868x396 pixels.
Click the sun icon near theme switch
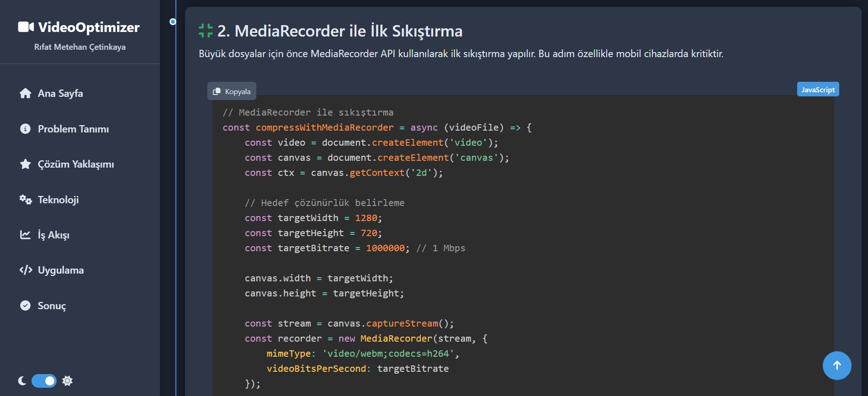pos(68,381)
